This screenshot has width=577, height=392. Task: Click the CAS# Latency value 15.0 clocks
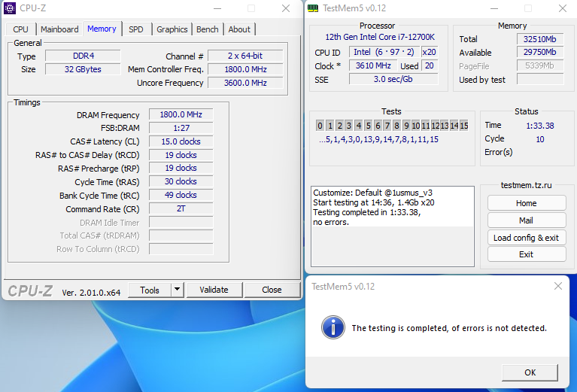181,141
